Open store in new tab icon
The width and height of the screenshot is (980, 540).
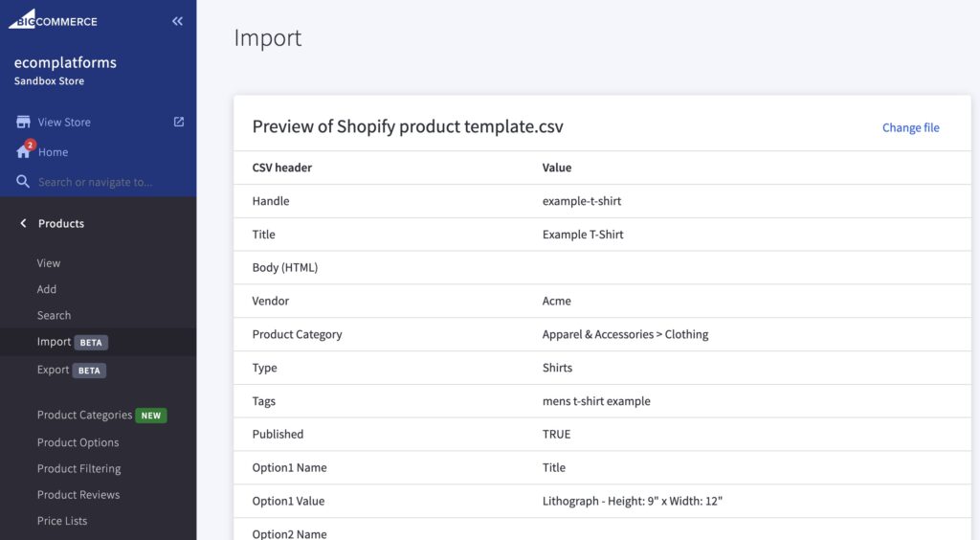tap(178, 122)
